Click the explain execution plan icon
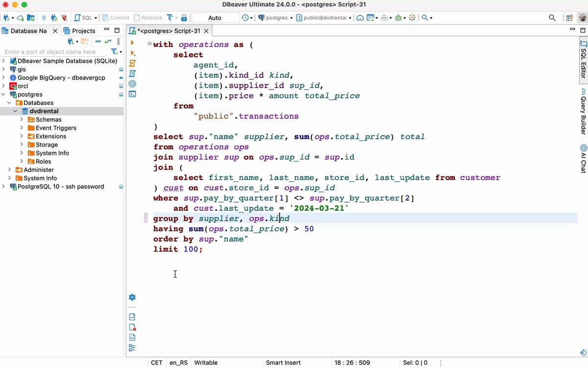The height and width of the screenshot is (368, 588). [132, 73]
